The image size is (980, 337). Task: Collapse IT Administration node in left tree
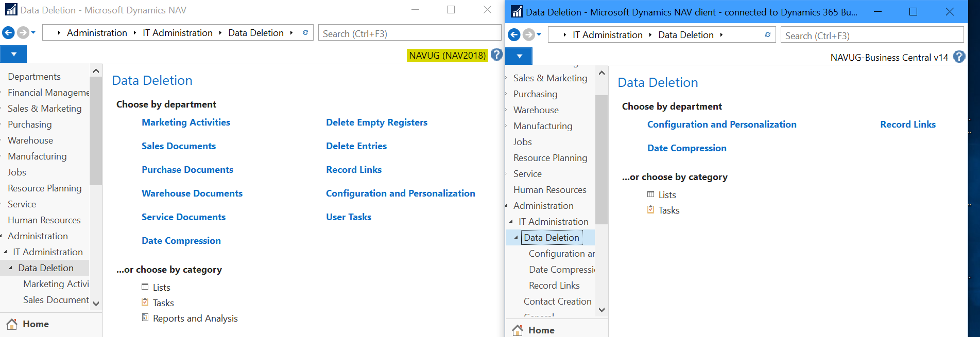click(6, 252)
